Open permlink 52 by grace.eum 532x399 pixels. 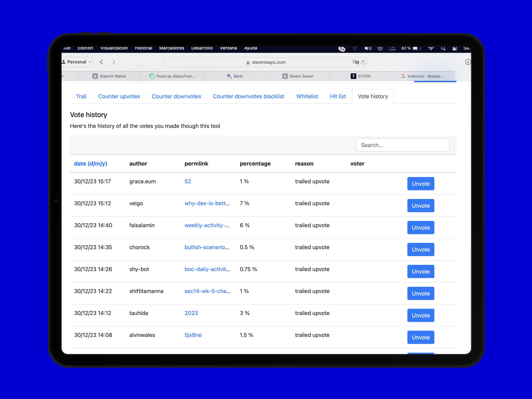pyautogui.click(x=188, y=181)
